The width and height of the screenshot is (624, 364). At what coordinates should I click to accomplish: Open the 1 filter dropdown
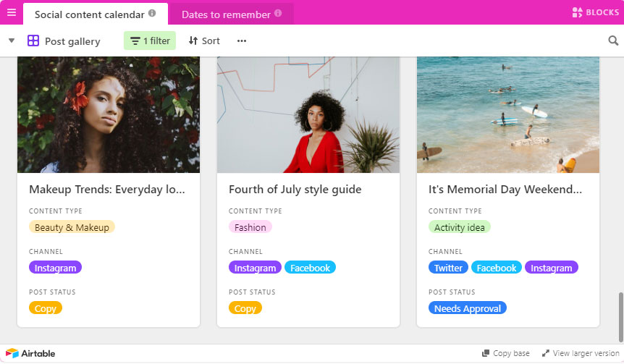pos(150,41)
